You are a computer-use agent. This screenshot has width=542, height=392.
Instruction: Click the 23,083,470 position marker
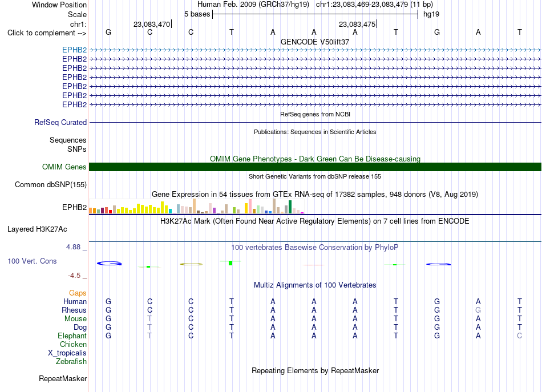152,24
